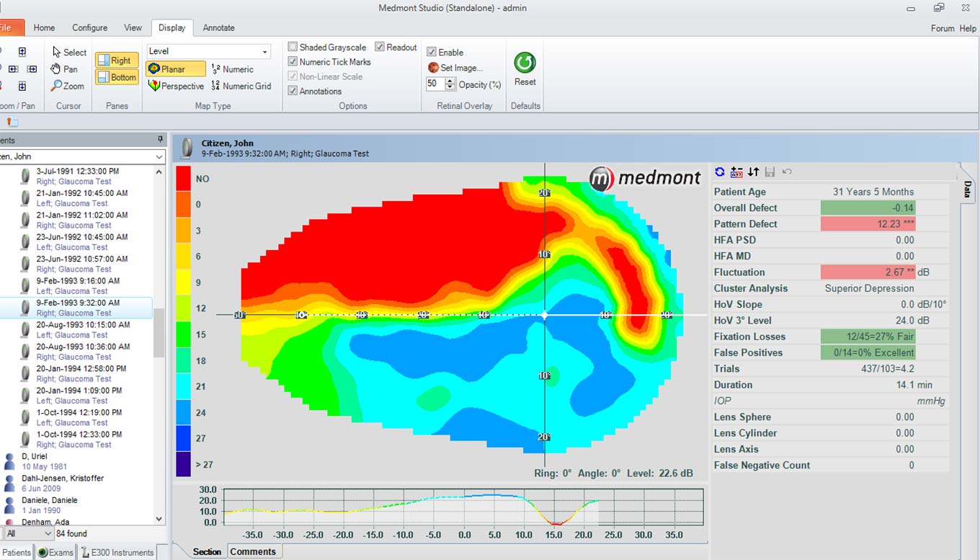Click the up-down sort arrows icon

(753, 172)
